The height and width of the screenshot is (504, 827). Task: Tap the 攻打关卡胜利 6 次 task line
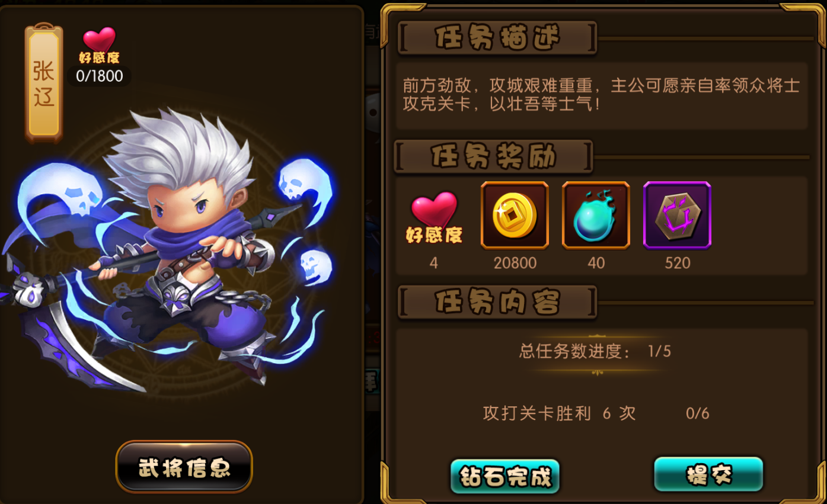(560, 413)
